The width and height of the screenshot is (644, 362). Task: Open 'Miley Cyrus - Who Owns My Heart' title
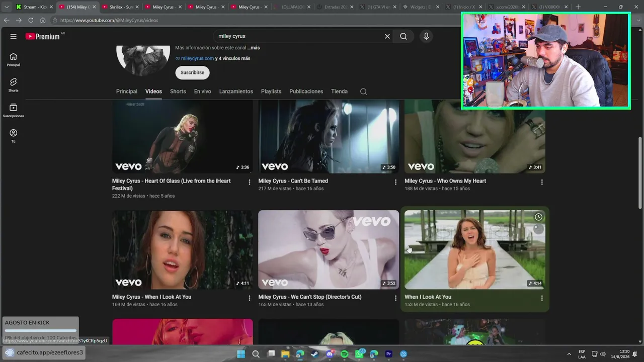point(445,181)
